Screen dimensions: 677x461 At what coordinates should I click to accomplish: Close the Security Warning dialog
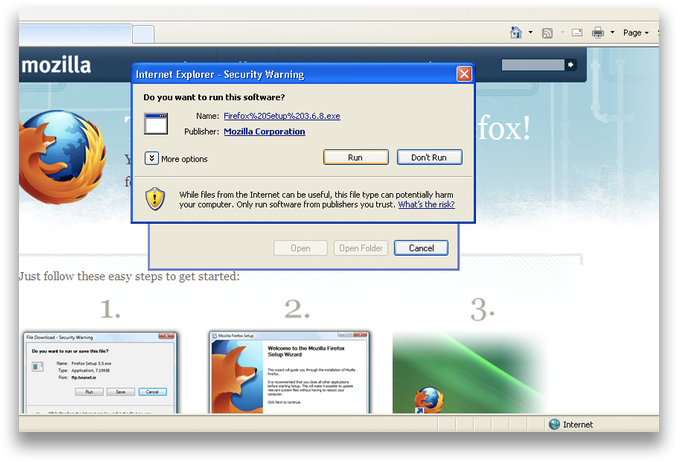click(x=464, y=74)
